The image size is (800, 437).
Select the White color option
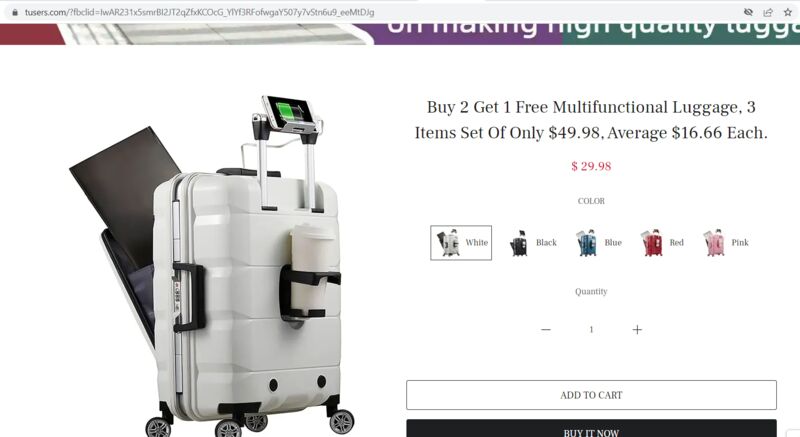(461, 243)
